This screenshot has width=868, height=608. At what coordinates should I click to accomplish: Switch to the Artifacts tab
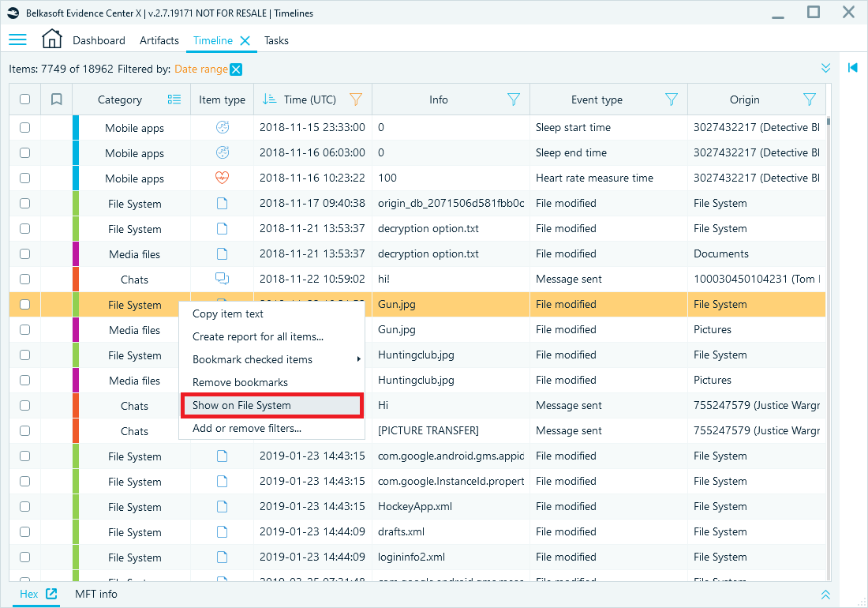(159, 40)
